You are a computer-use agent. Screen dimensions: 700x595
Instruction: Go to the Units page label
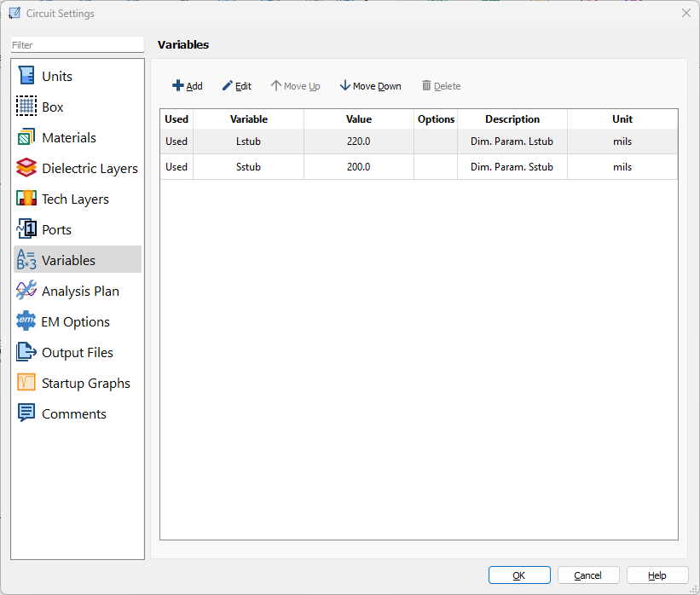[x=57, y=77]
